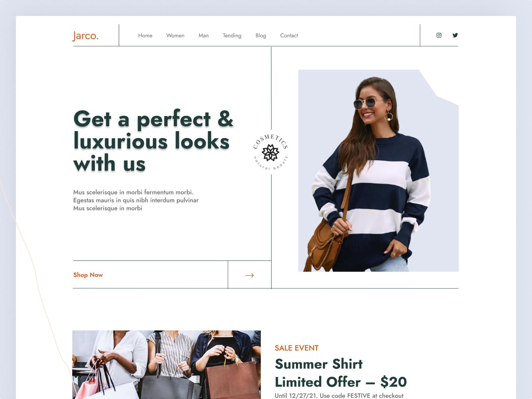This screenshot has height=399, width=532.
Task: Click the Shop Now link
Action: coord(88,275)
